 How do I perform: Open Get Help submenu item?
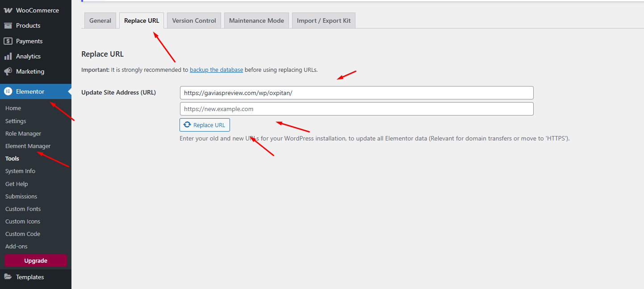[17, 184]
